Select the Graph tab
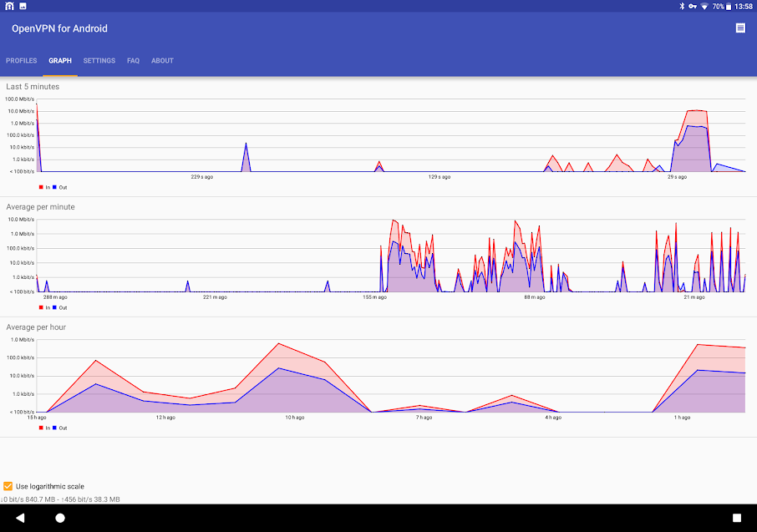This screenshot has height=532, width=757. [60, 61]
